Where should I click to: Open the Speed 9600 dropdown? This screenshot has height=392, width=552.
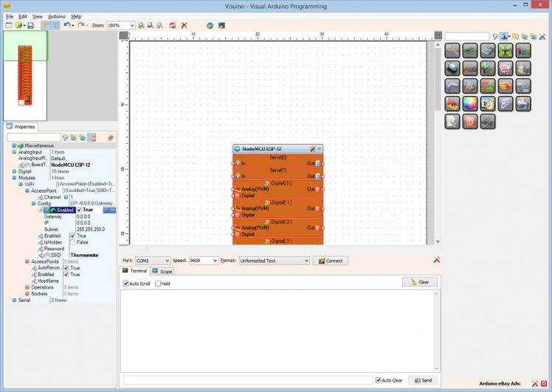214,261
